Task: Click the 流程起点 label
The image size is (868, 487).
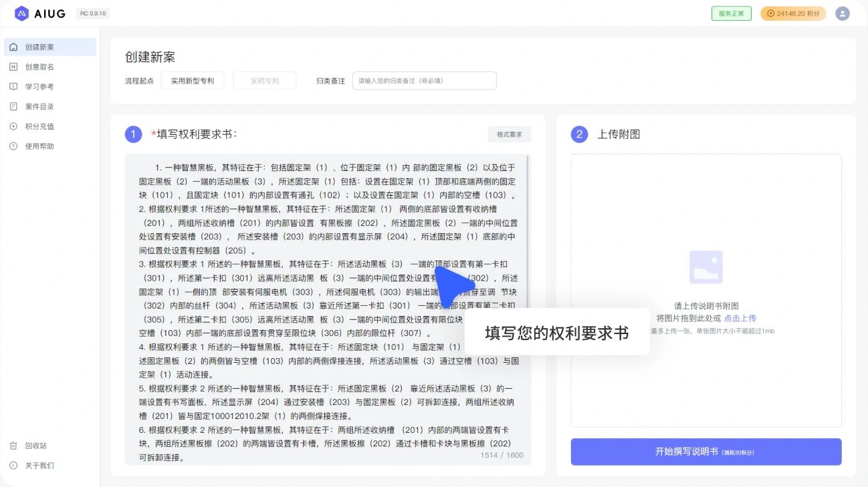Action: (139, 81)
